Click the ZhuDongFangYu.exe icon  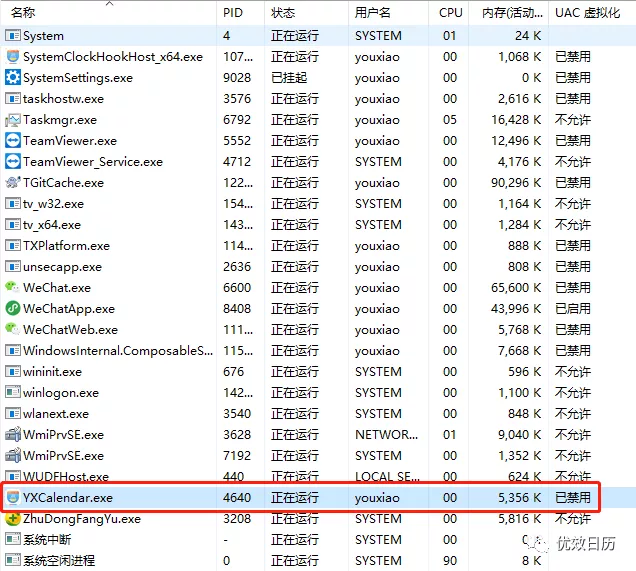click(x=13, y=518)
